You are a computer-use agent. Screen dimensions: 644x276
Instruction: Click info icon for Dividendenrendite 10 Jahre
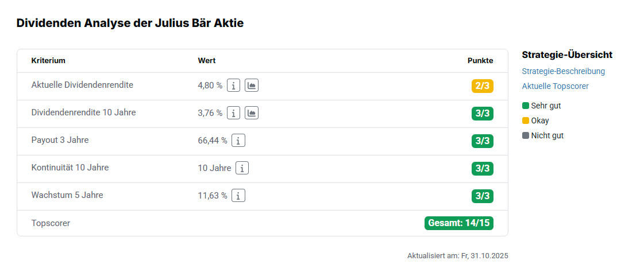pyautogui.click(x=233, y=113)
